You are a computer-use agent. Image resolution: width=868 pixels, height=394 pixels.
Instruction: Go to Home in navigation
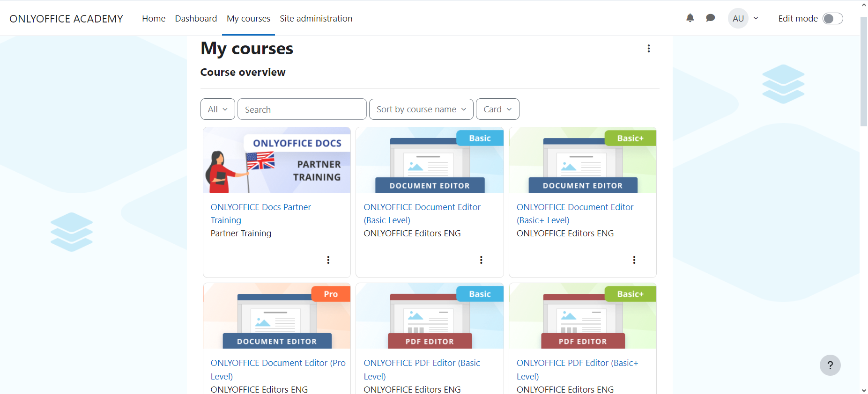click(x=154, y=18)
